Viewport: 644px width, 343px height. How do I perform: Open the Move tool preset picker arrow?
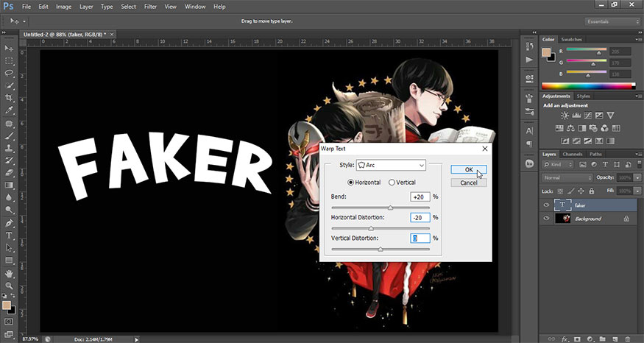24,21
